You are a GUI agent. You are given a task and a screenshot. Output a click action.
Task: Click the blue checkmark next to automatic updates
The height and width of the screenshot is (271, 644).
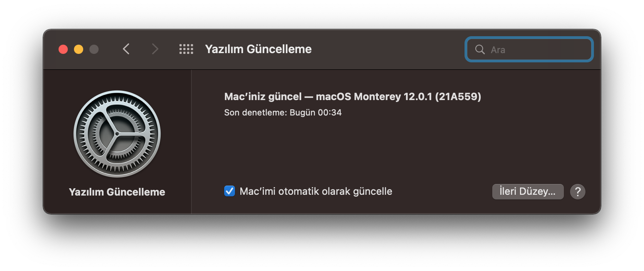pos(229,191)
